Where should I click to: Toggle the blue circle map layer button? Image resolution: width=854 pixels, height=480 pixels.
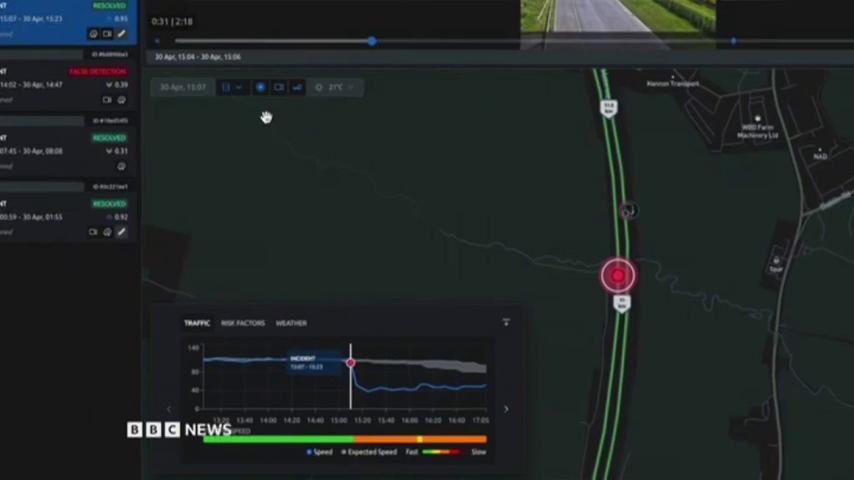coord(261,87)
